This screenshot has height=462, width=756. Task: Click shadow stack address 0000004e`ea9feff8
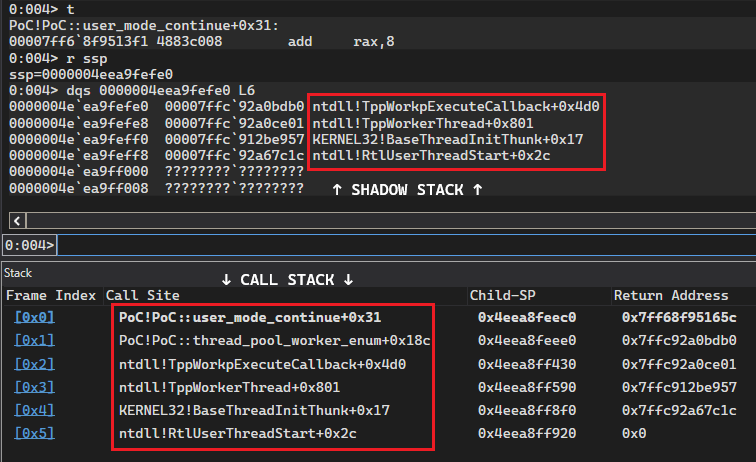point(79,156)
